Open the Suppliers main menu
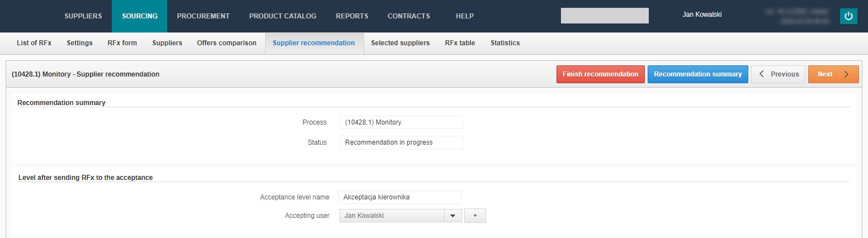Screen dimensions: 868x238 [x=83, y=16]
